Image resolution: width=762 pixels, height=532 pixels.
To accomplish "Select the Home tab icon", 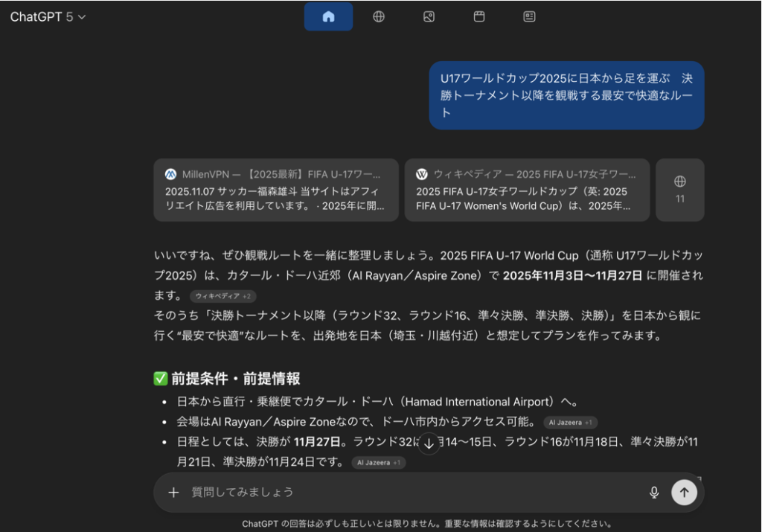I will (x=328, y=16).
